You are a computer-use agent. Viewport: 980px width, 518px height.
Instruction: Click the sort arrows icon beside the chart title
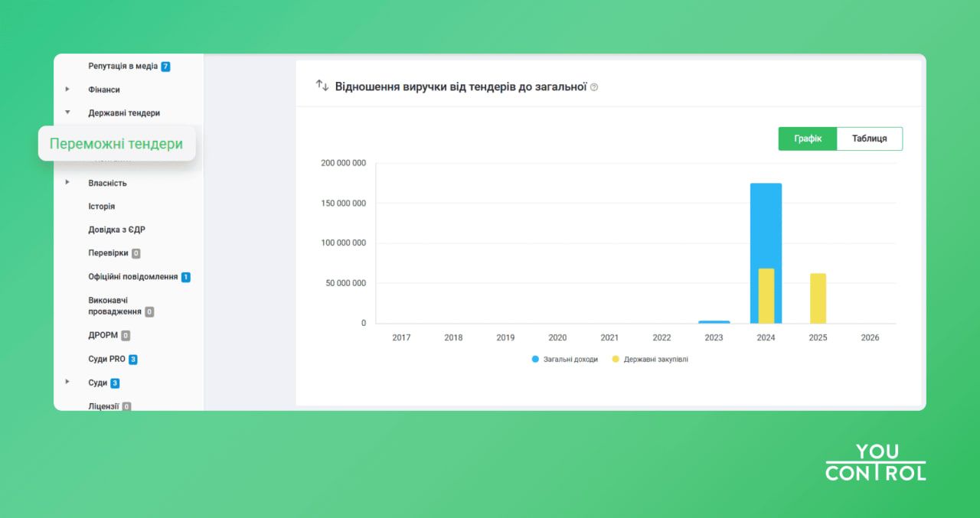(322, 86)
